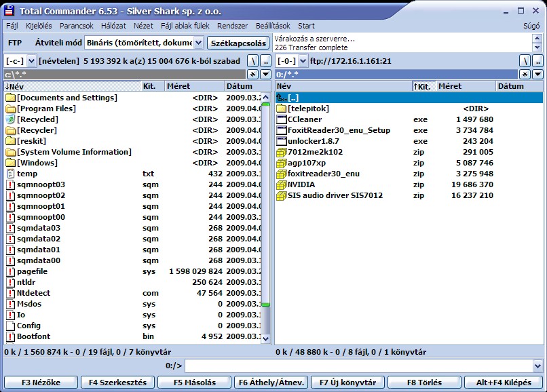Click the Documents and Settings folder icon
Viewport: 547px width, 392px height.
click(x=11, y=98)
